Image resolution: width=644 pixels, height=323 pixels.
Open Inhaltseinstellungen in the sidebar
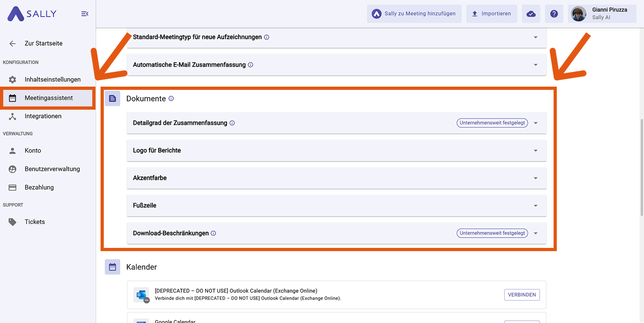click(52, 80)
